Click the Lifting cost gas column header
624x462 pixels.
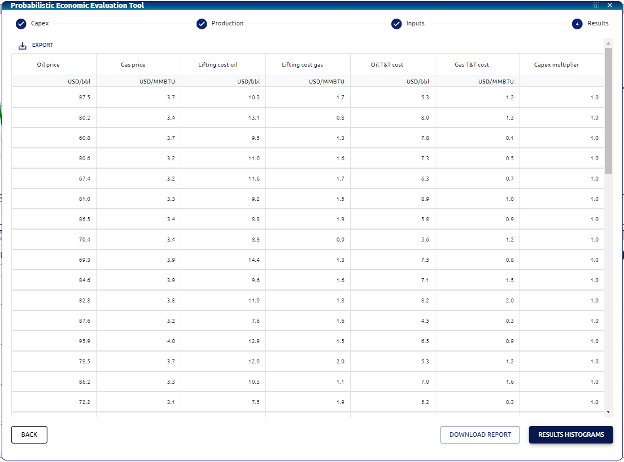pos(303,64)
